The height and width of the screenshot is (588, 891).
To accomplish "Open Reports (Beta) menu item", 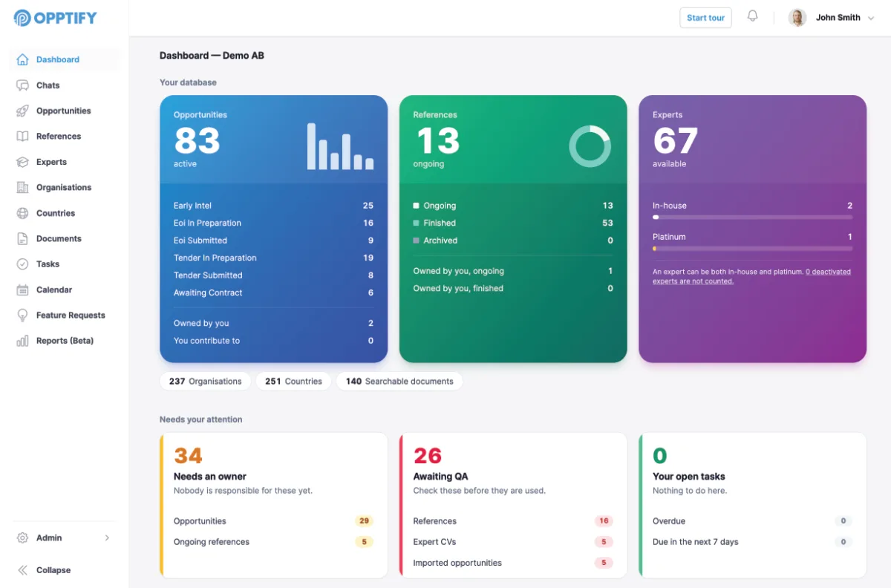I will click(x=65, y=341).
